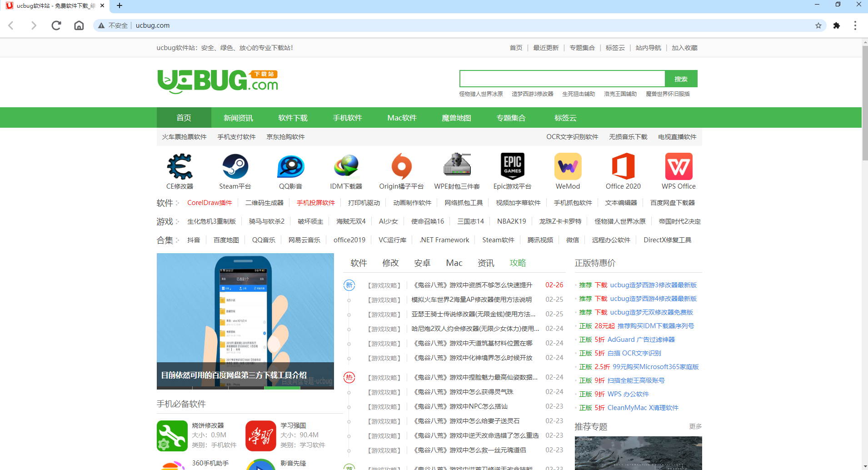Open 哈尼炮2双人约会修改器 article

click(475, 329)
